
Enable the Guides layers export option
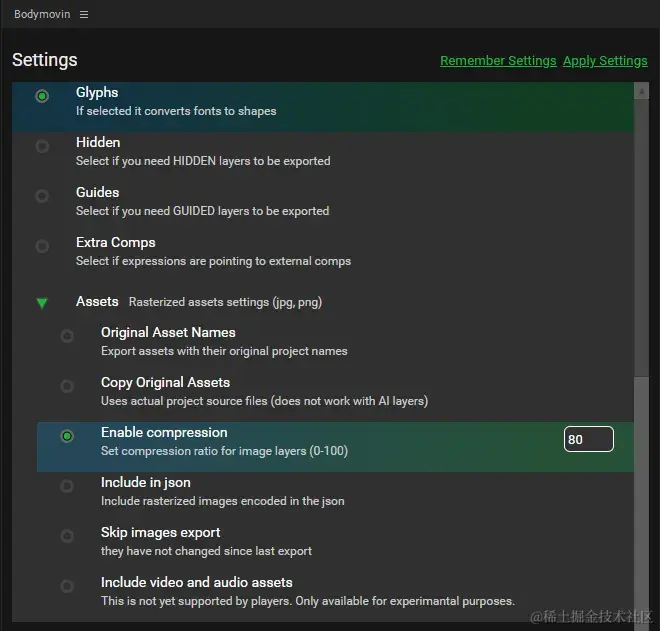click(42, 196)
